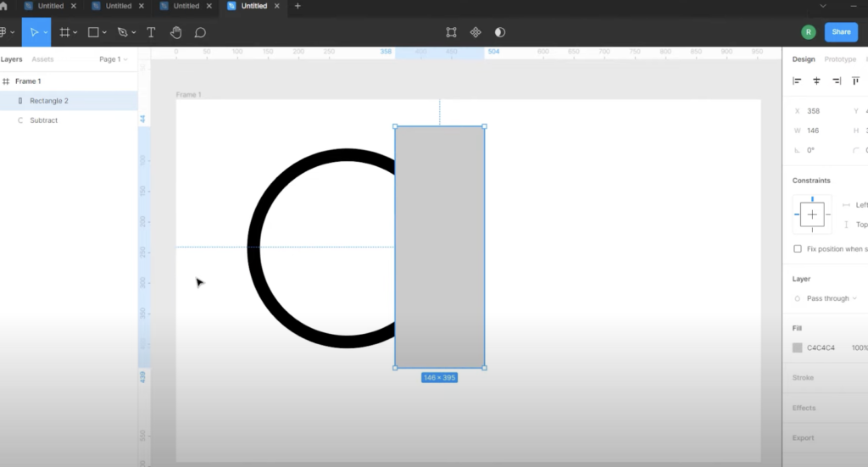This screenshot has width=868, height=467.
Task: Select the Rectangle shape tool
Action: 93,32
